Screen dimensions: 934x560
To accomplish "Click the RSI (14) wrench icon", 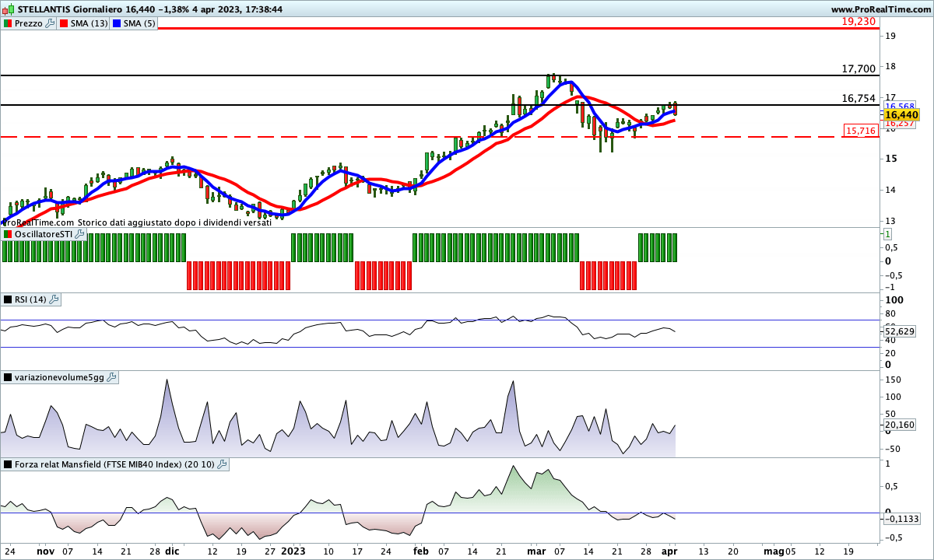I will click(54, 299).
